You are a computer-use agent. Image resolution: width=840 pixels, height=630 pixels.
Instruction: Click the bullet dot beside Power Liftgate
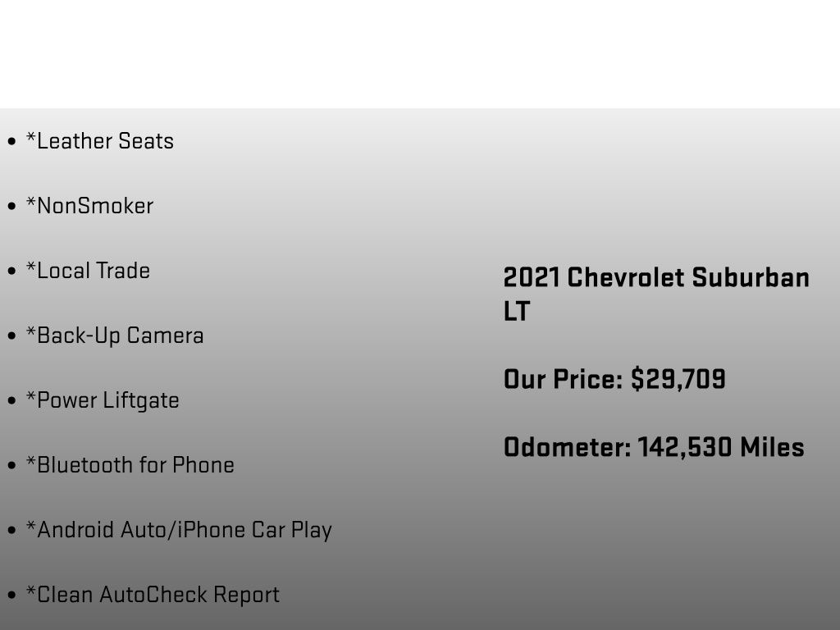tap(11, 401)
